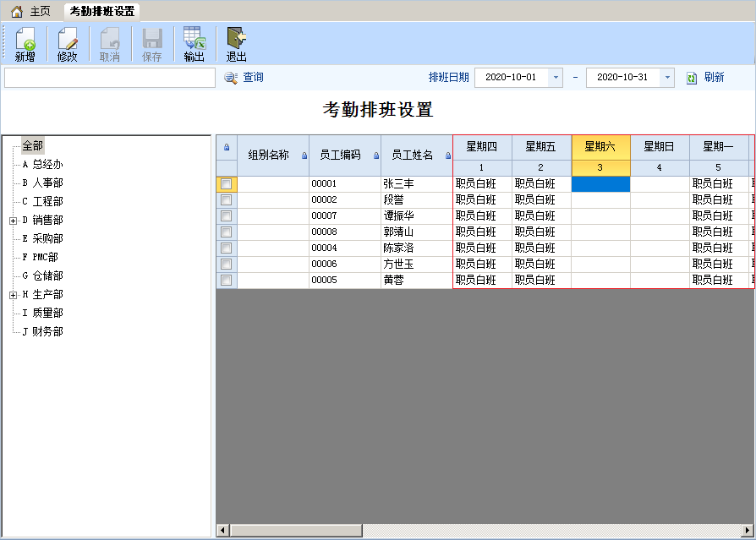Select F PMC部 in the tree
The image size is (756, 540).
(x=40, y=257)
